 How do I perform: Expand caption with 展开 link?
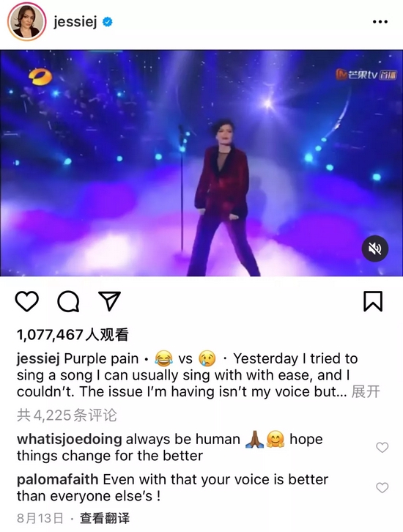pyautogui.click(x=366, y=391)
